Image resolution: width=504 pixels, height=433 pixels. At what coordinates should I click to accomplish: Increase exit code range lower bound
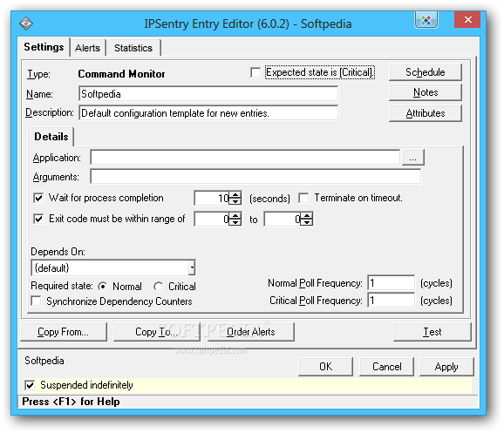(236, 215)
